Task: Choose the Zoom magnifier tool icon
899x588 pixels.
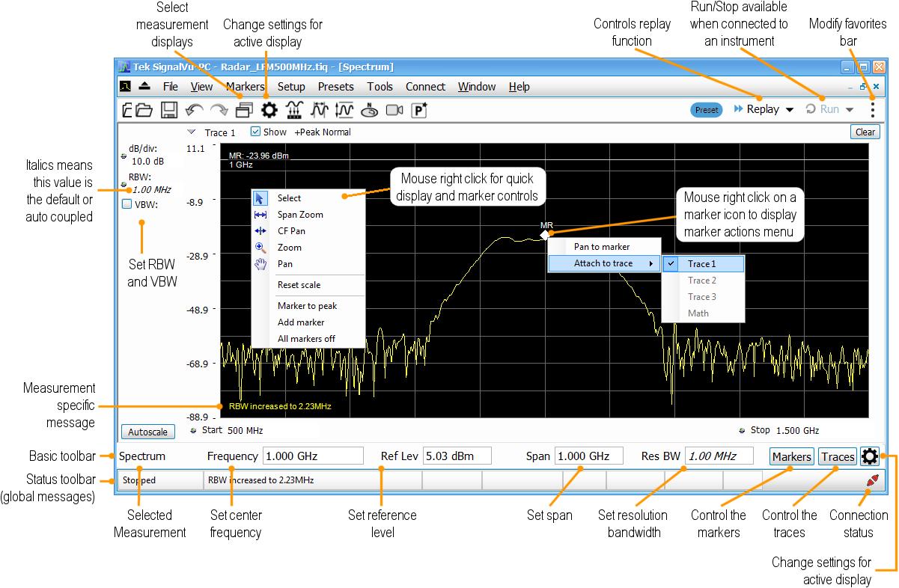Action: tap(260, 248)
